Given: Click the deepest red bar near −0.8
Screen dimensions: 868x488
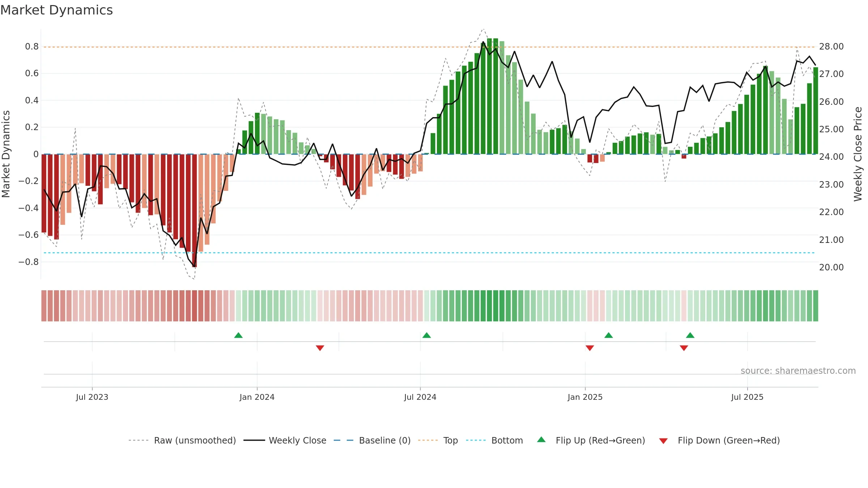Looking at the screenshot, I should 195,211.
